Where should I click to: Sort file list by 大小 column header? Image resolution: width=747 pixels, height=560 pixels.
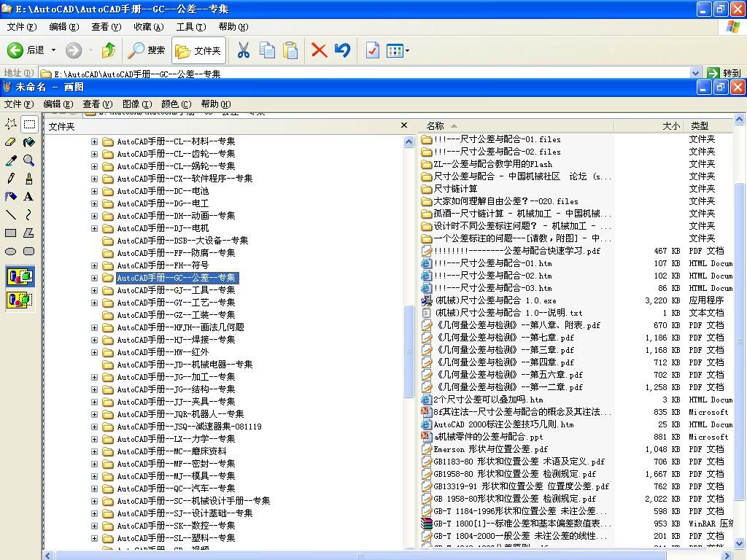(x=649, y=125)
